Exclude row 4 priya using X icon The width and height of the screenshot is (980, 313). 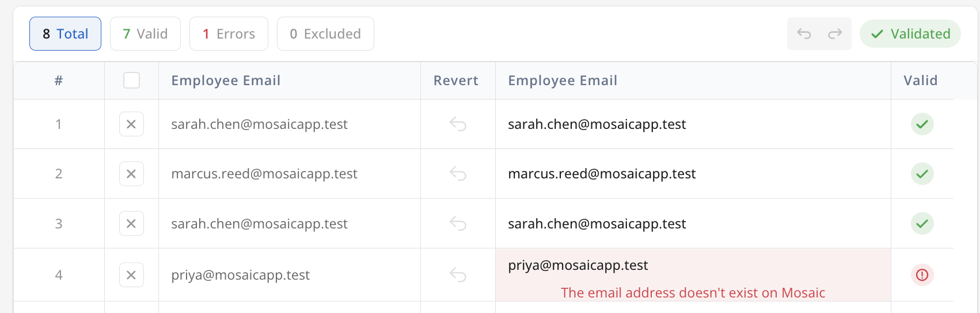coord(131,275)
